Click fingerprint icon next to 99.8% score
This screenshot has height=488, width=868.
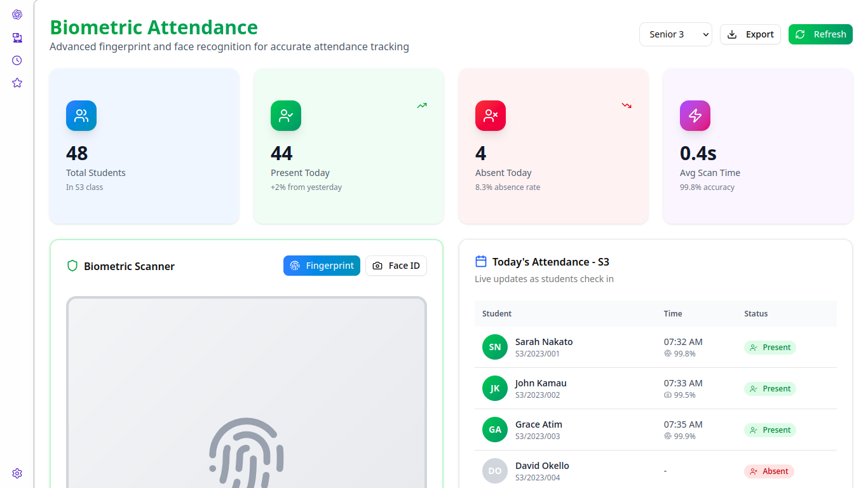coord(668,353)
